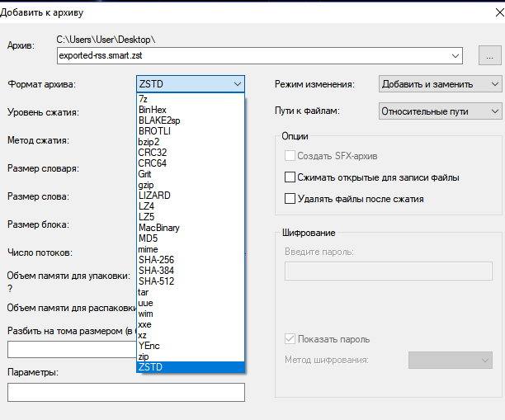Select CRC32 in format list
The height and width of the screenshot is (420, 505).
[x=191, y=153]
